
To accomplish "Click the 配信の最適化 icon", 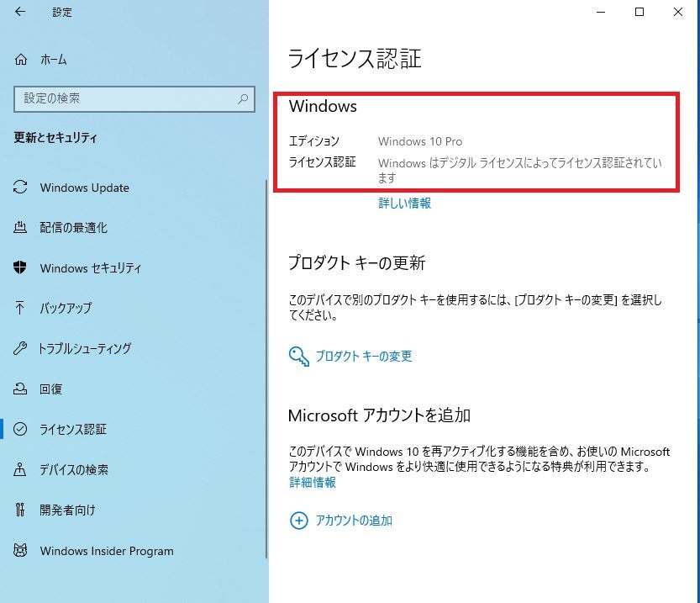I will pos(20,227).
